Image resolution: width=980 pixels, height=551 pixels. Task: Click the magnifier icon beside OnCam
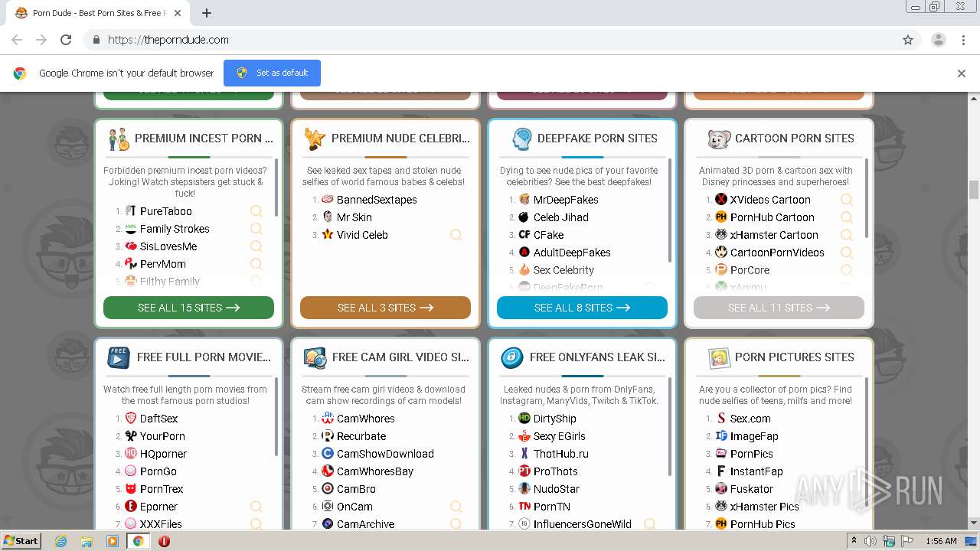pyautogui.click(x=456, y=507)
